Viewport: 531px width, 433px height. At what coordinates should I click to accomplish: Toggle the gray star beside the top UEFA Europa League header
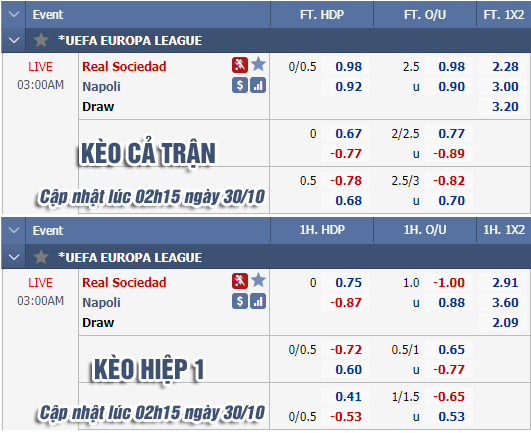point(41,40)
